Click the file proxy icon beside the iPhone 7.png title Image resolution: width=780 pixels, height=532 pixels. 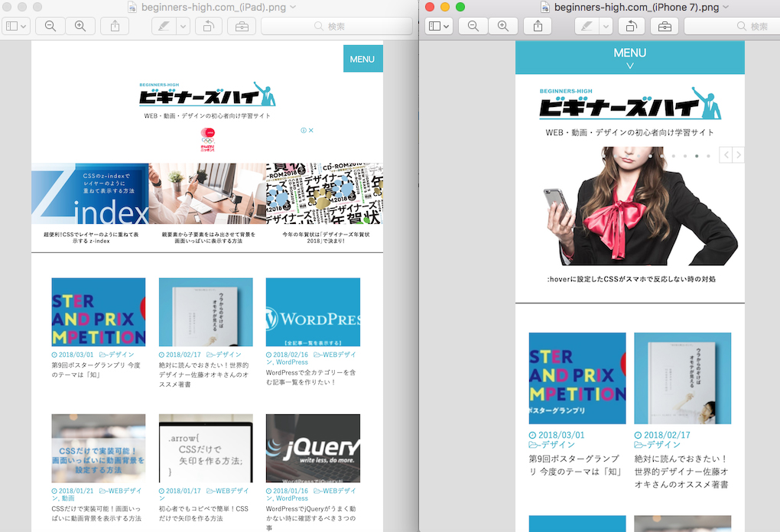pos(545,7)
